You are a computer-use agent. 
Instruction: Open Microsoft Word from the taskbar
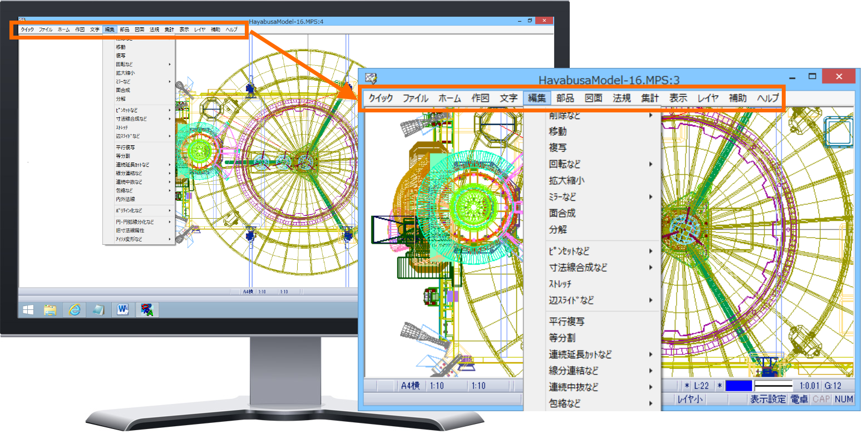pos(123,310)
